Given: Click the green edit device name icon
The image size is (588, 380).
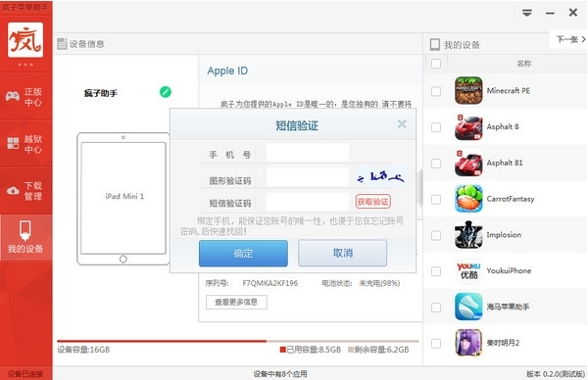Looking at the screenshot, I should pyautogui.click(x=166, y=92).
